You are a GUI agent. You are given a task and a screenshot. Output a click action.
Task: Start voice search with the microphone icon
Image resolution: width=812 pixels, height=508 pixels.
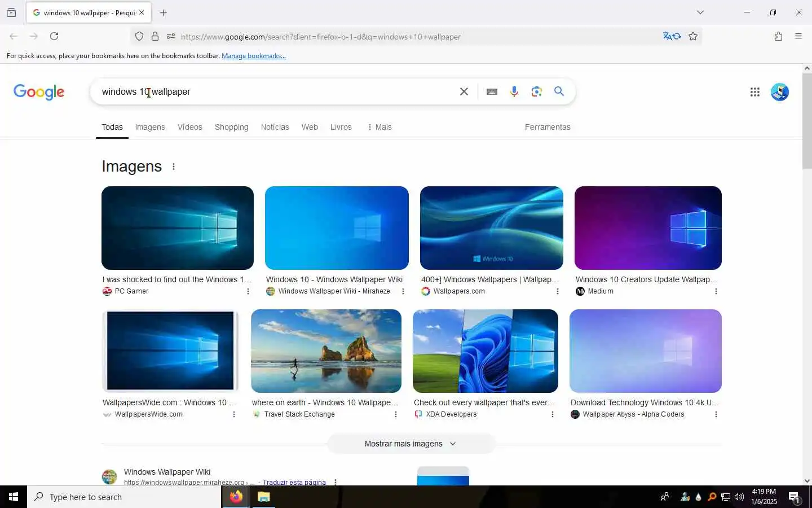coord(514,91)
